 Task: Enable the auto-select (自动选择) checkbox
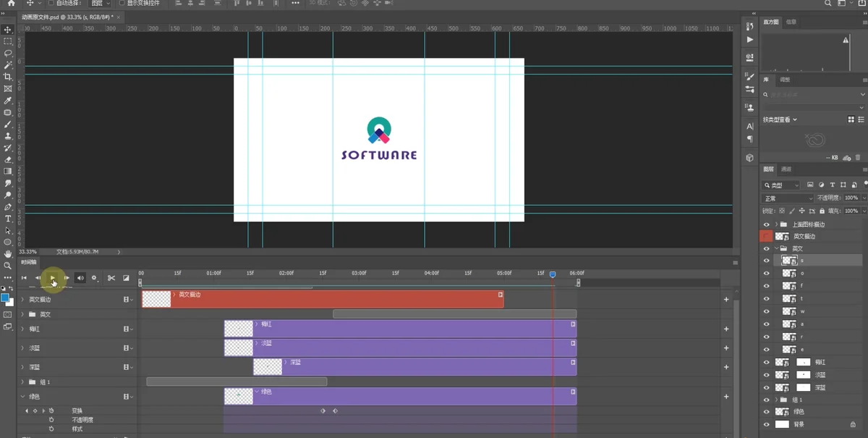(50, 3)
